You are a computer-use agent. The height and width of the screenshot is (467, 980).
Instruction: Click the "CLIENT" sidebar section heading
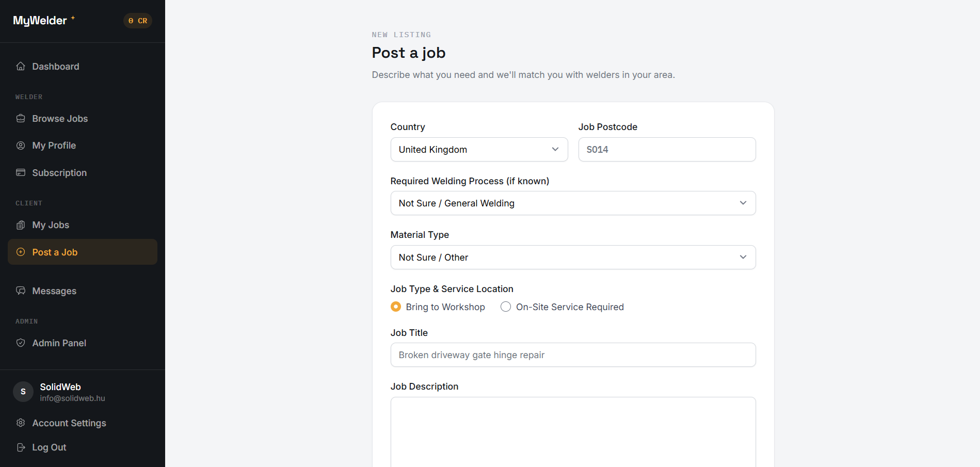[x=29, y=203]
